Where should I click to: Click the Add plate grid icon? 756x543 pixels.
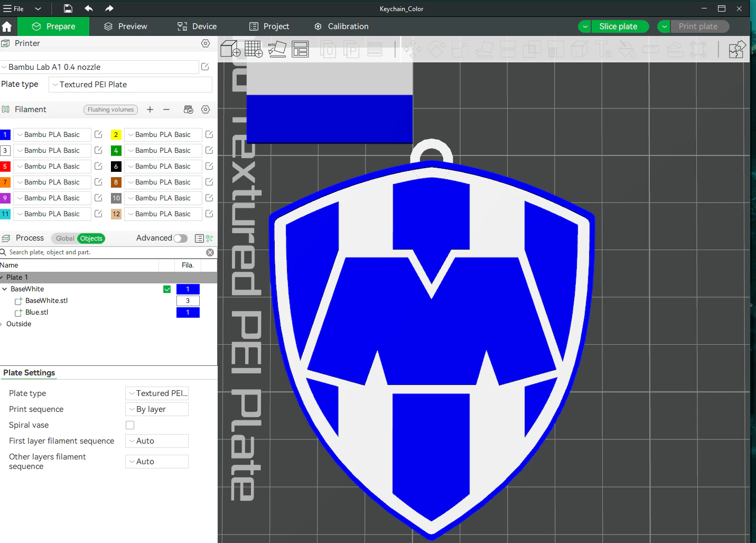[254, 49]
